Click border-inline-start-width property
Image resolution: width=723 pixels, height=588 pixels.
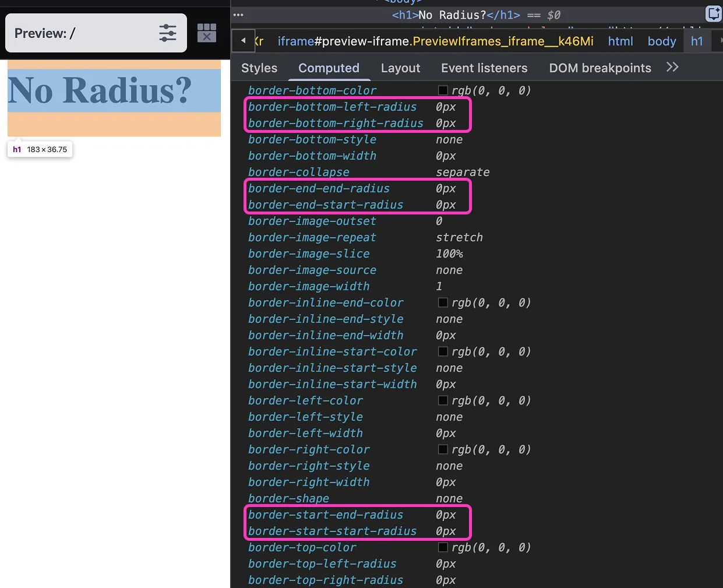tap(333, 384)
